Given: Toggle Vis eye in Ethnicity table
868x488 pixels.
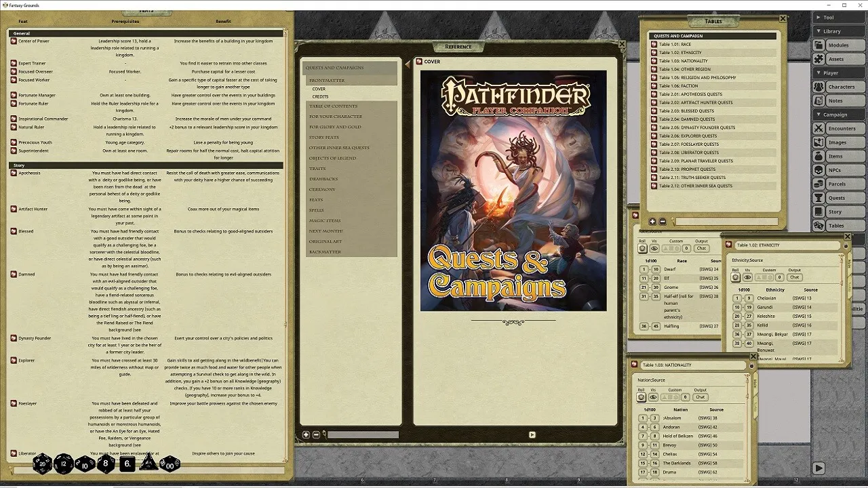Looking at the screenshot, I should point(747,277).
